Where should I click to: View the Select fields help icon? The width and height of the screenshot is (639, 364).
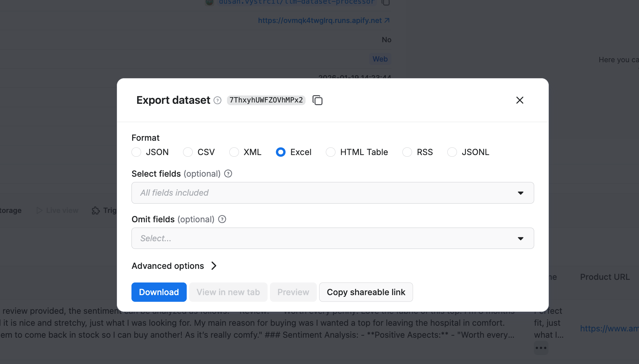(228, 174)
